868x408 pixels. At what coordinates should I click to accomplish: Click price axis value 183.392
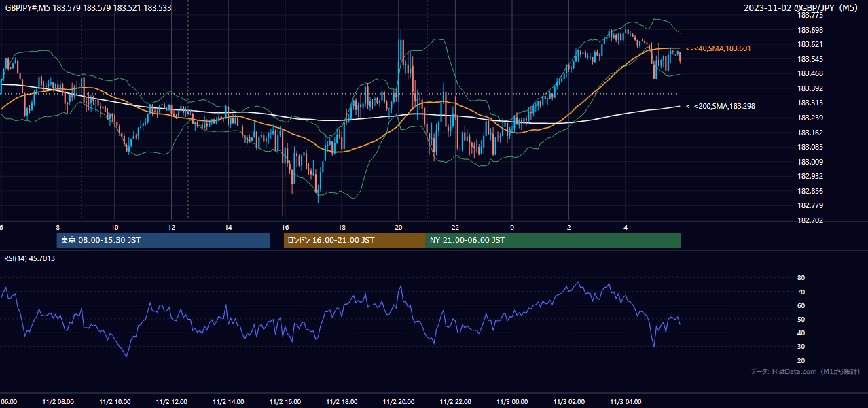810,88
